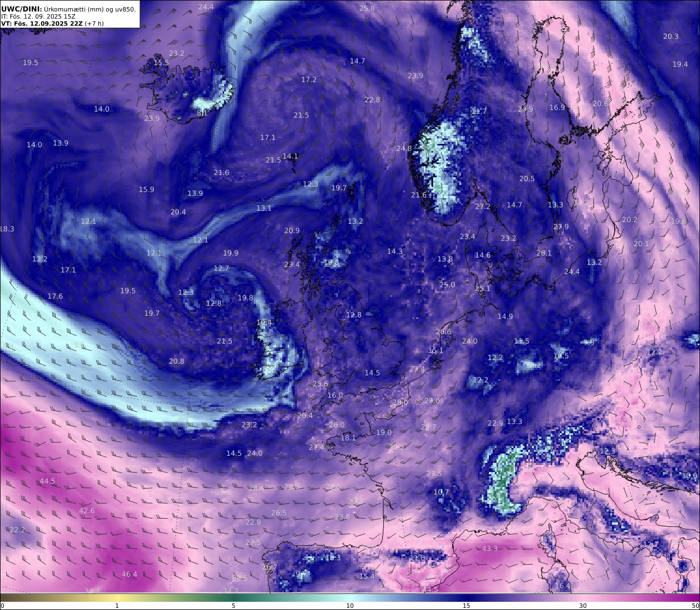Click the 24.8 value off Norway's coast

404,148
